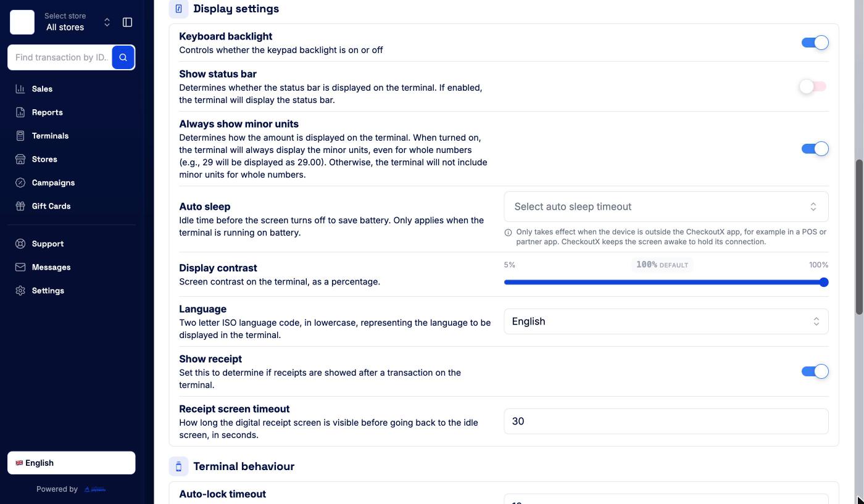Click the Messages envelope icon

point(20,267)
